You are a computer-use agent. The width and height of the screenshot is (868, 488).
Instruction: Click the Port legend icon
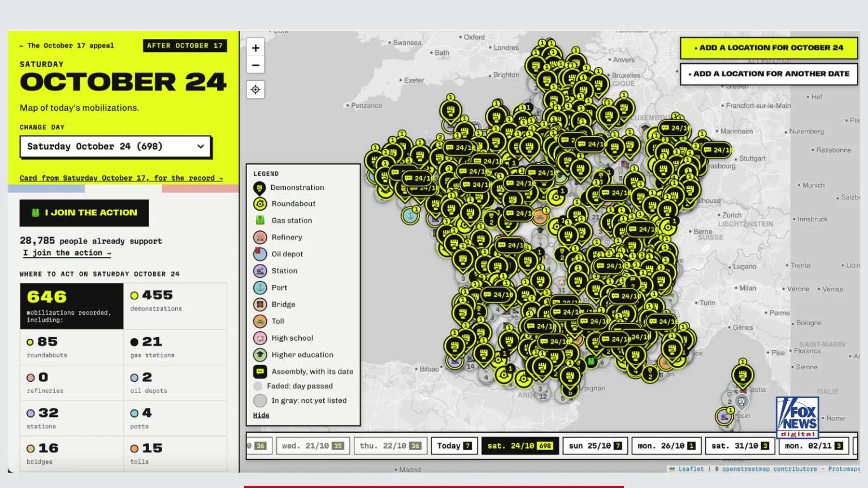260,287
